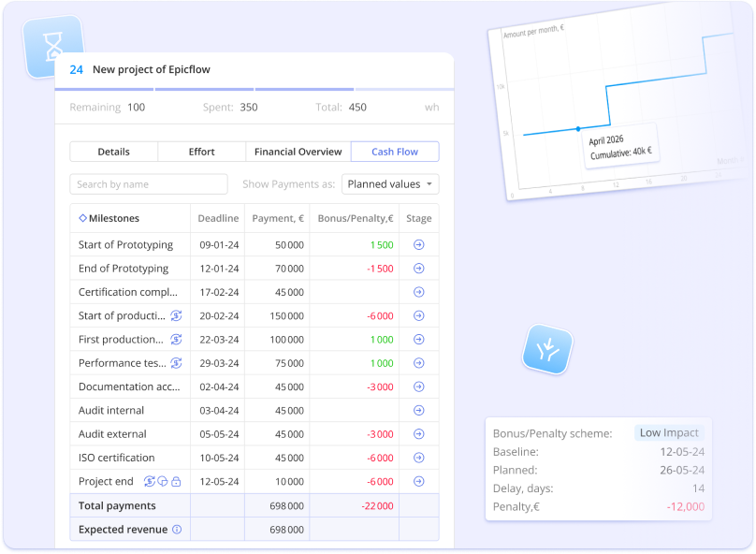This screenshot has height=554, width=756.
Task: Click the project number 24
Action: 76,70
